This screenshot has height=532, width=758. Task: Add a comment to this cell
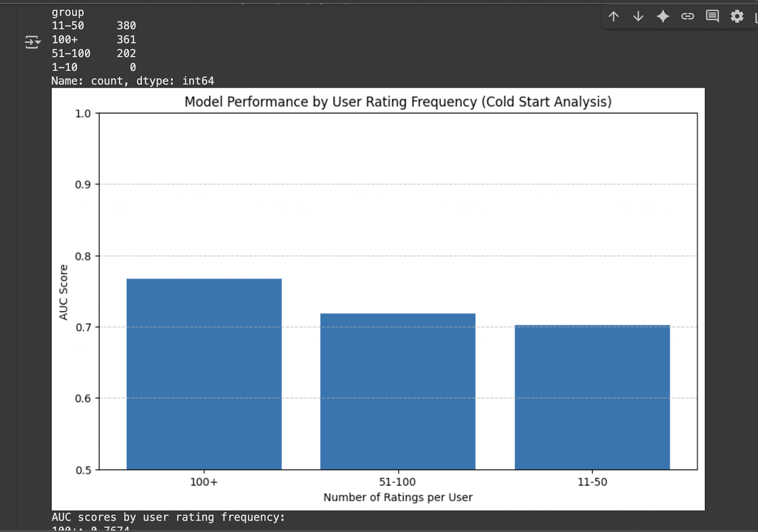tap(712, 17)
